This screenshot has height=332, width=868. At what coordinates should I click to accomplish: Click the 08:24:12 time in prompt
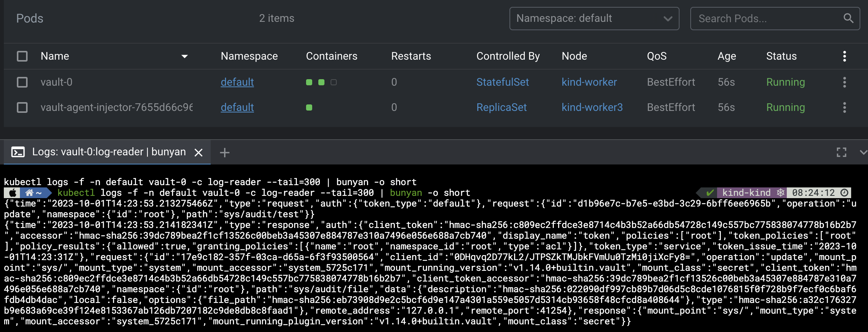pyautogui.click(x=813, y=193)
